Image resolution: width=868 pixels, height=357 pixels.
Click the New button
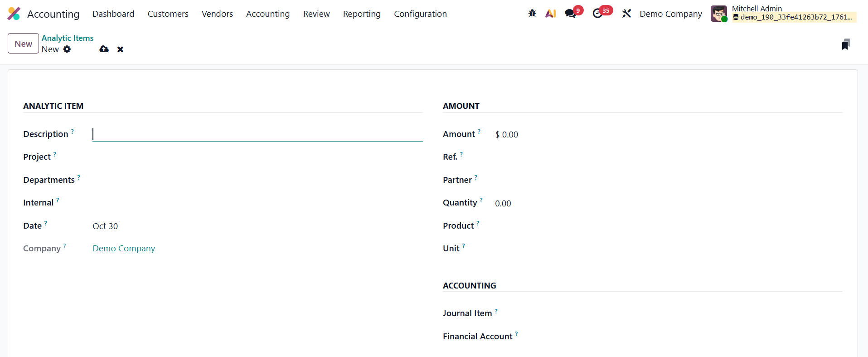(x=23, y=44)
